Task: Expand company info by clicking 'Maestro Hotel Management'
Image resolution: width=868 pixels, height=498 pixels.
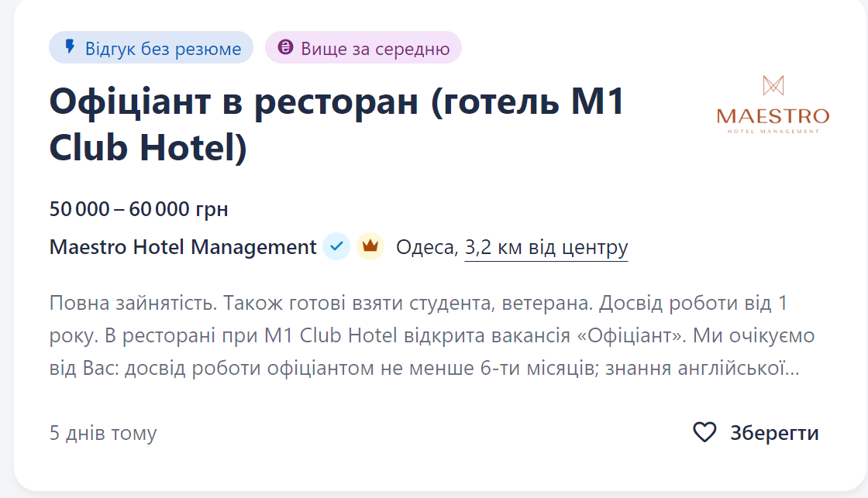Action: pyautogui.click(x=182, y=246)
